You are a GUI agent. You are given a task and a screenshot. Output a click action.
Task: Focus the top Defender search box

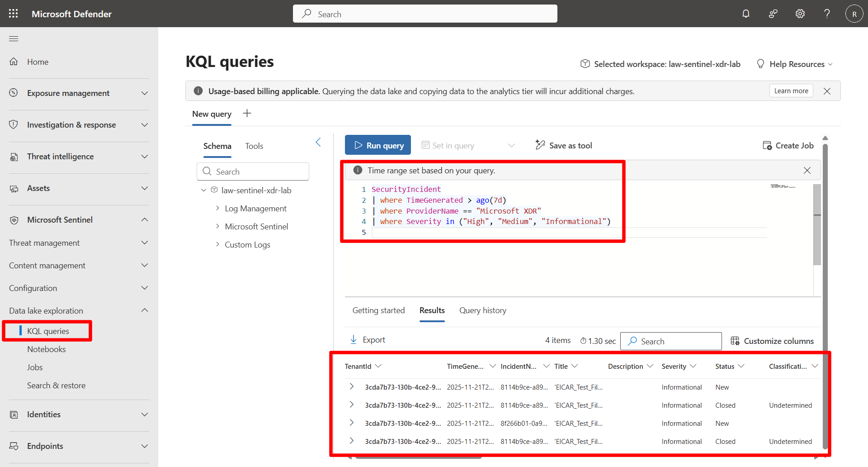425,14
